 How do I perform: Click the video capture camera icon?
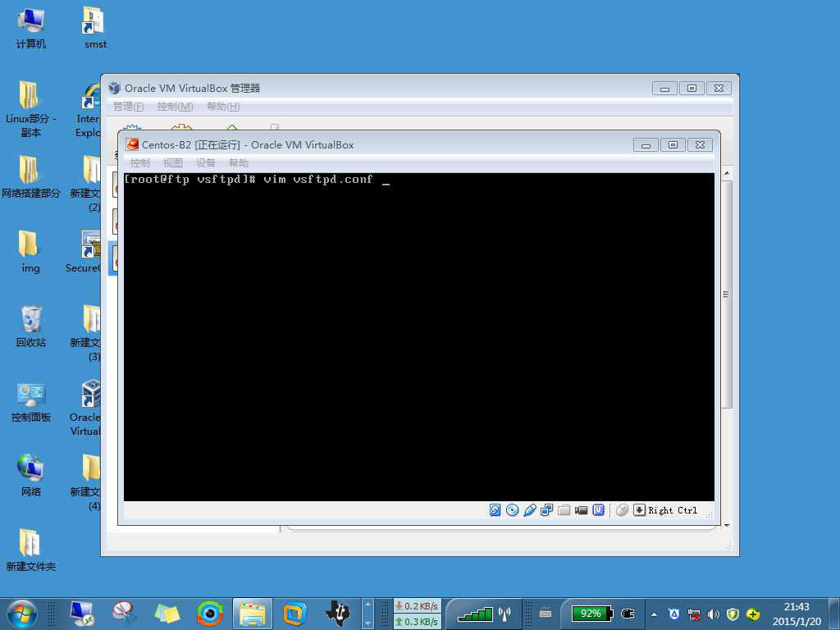click(582, 510)
